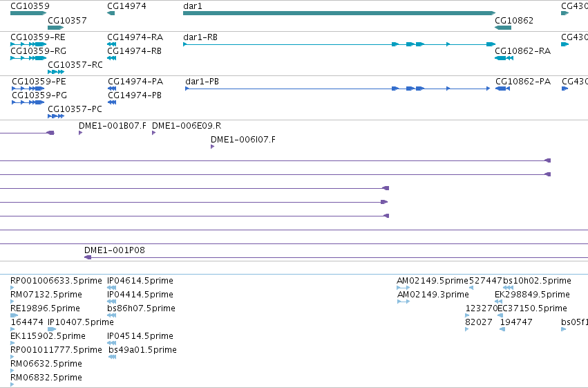The image size is (588, 388).
Task: Select the dar1 gene bar
Action: 339,13
